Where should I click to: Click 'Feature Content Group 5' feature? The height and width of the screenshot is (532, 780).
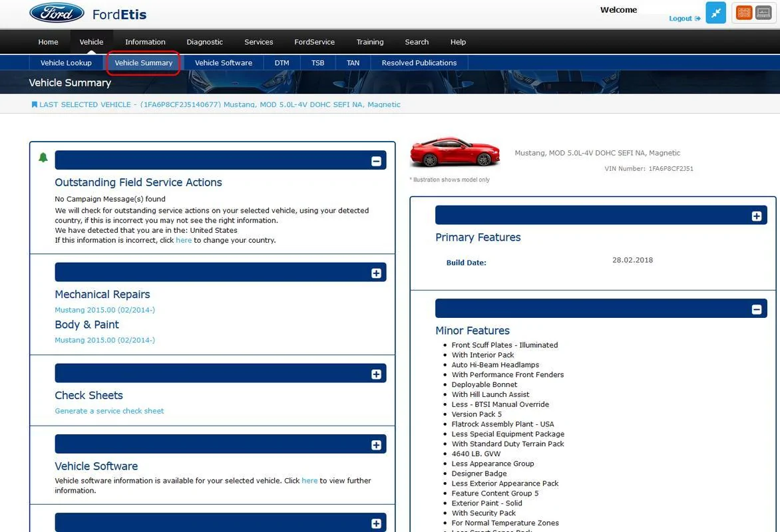495,493
